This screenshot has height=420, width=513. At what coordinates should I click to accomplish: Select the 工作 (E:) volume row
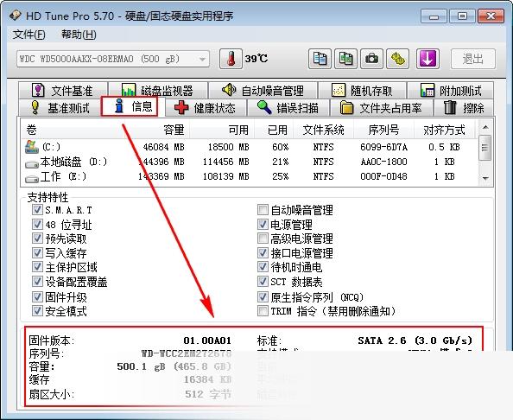coord(249,176)
